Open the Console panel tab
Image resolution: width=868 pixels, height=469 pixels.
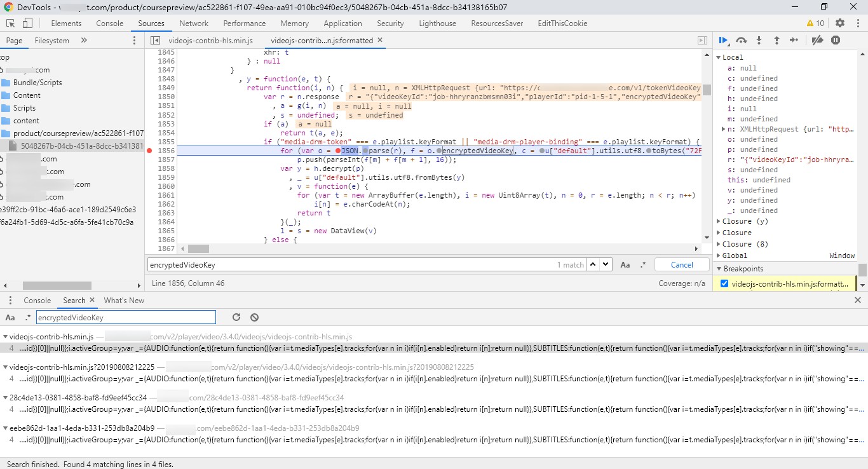[110, 23]
